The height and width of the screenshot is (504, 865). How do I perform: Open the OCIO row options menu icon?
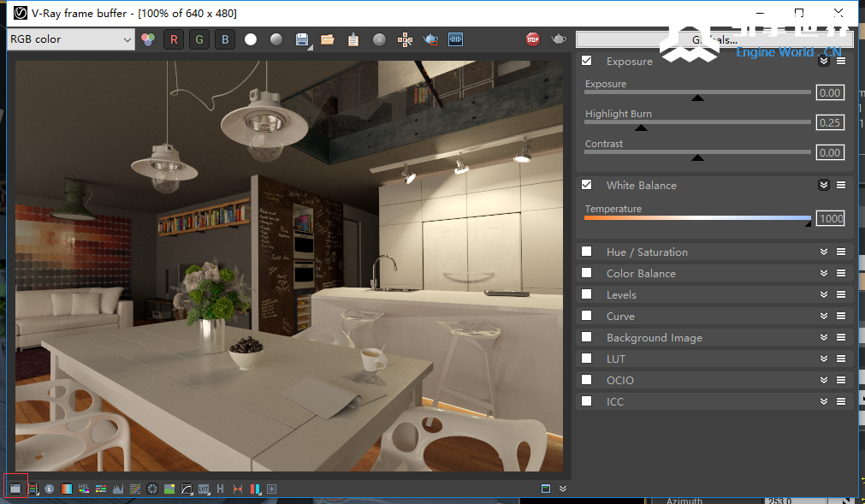[841, 380]
